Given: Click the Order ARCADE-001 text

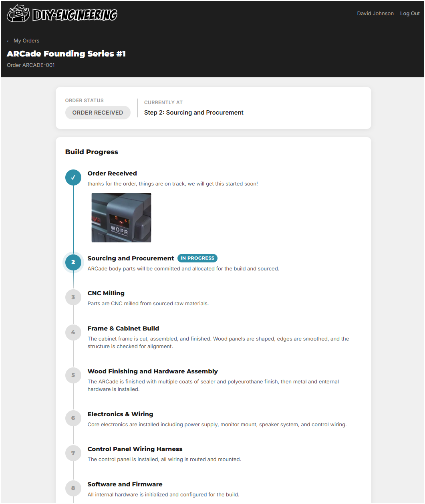Looking at the screenshot, I should coord(31,65).
